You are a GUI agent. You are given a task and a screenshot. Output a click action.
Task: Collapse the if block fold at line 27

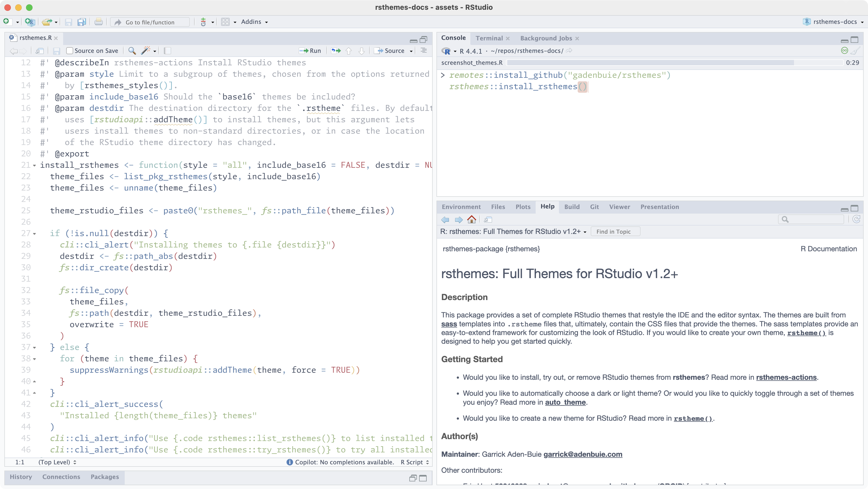[34, 234]
